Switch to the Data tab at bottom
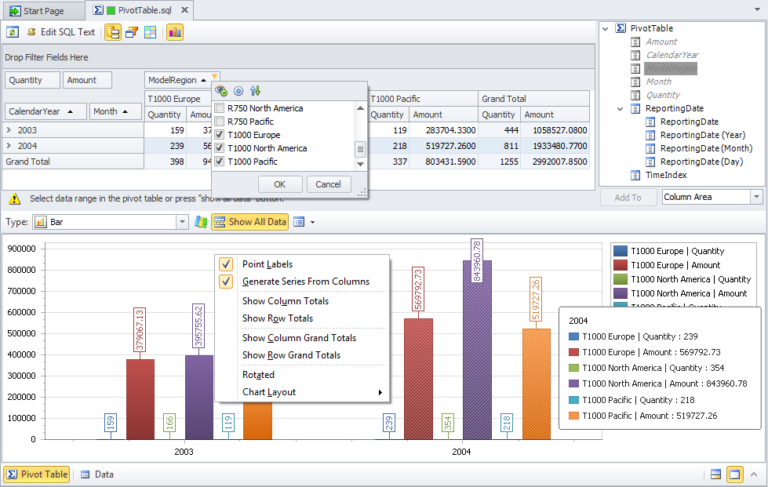 [96, 474]
